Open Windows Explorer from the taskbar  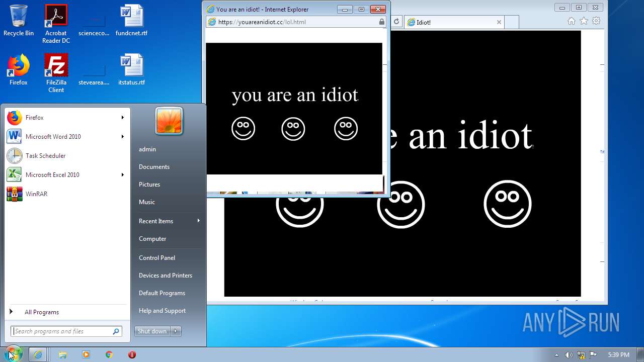click(x=63, y=354)
